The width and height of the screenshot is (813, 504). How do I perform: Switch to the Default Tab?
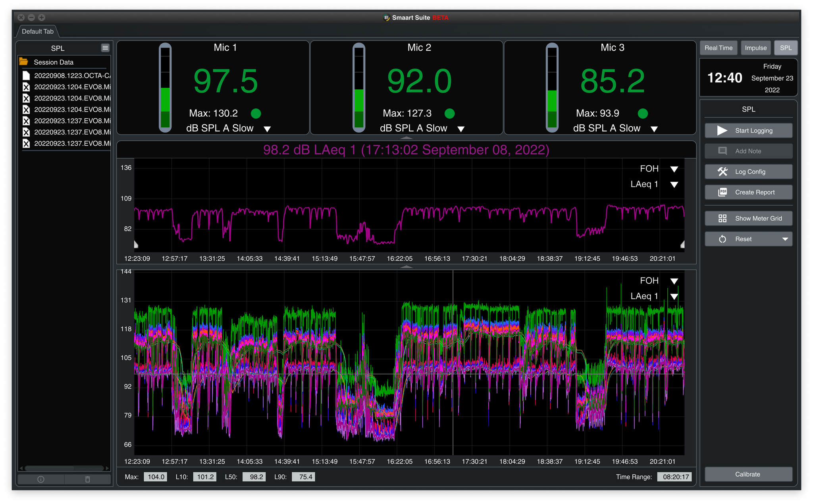pos(37,31)
